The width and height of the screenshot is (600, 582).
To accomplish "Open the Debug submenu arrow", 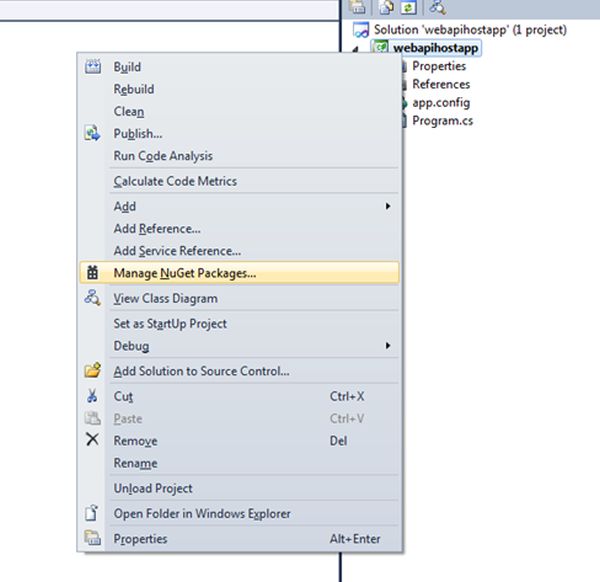I will tap(388, 346).
